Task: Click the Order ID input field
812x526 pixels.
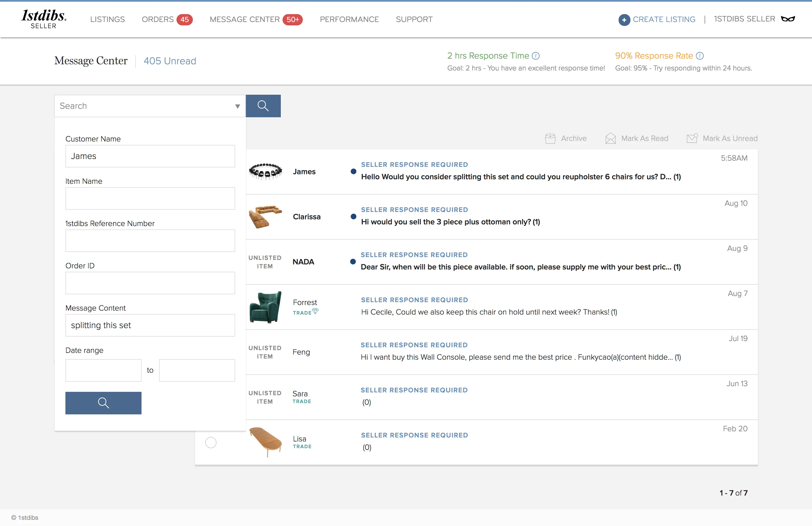Action: 150,283
